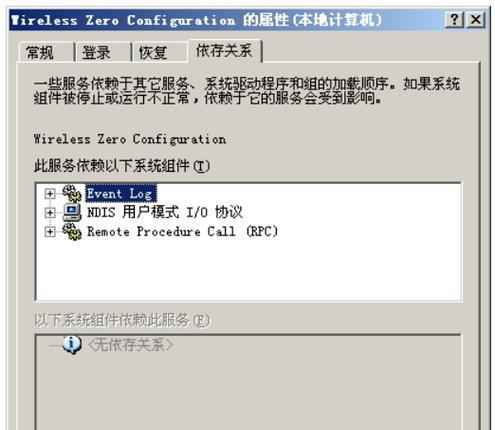Close the Wireless Zero Configuration properties dialog
Viewport: 495px width, 430px height.
475,20
